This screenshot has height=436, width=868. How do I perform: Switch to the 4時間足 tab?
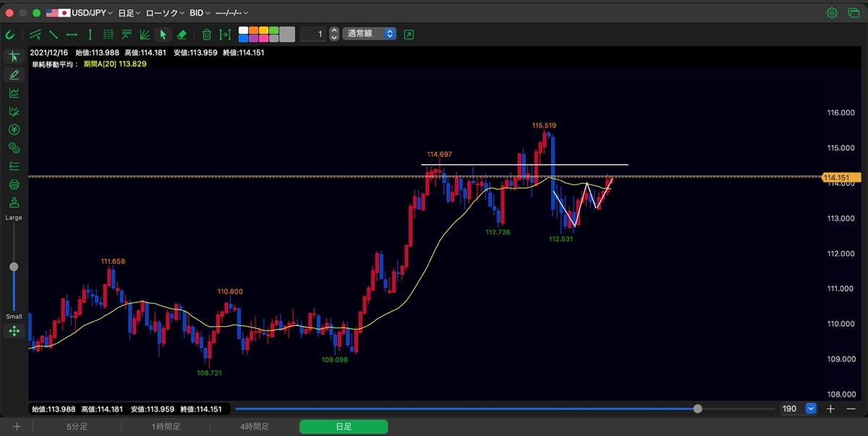(x=255, y=427)
